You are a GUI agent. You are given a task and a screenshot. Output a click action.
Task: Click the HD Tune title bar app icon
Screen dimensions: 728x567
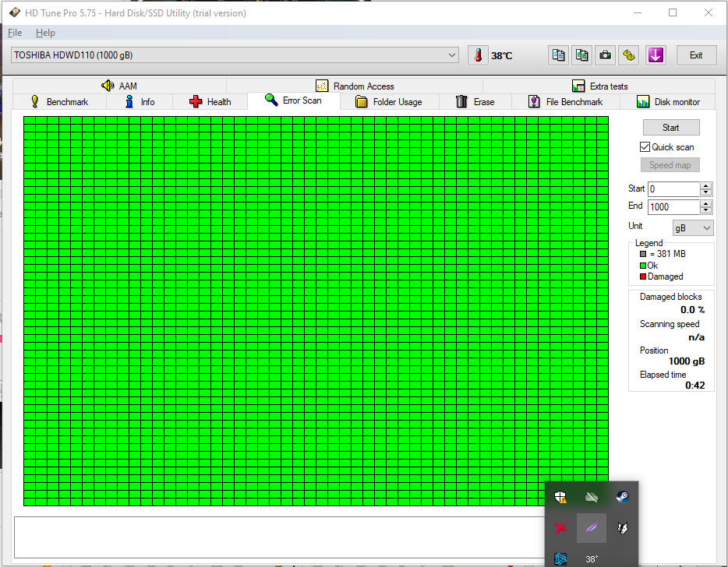[x=14, y=12]
